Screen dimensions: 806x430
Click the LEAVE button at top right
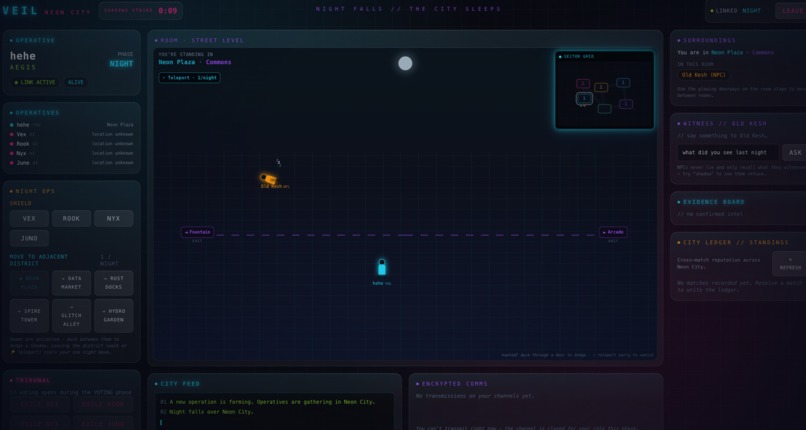click(x=792, y=11)
